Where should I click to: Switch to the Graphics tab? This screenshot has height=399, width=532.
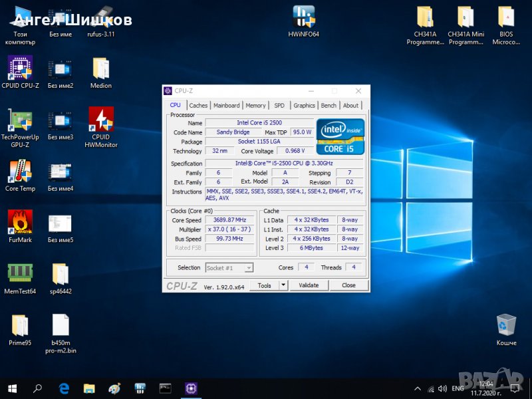[304, 105]
